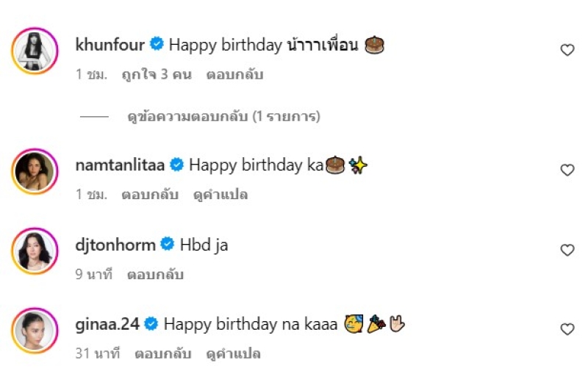View who liked khunfour's comment (ถูกใจ 3 คน)
Viewport: 588px width, 385px height.
click(x=157, y=75)
